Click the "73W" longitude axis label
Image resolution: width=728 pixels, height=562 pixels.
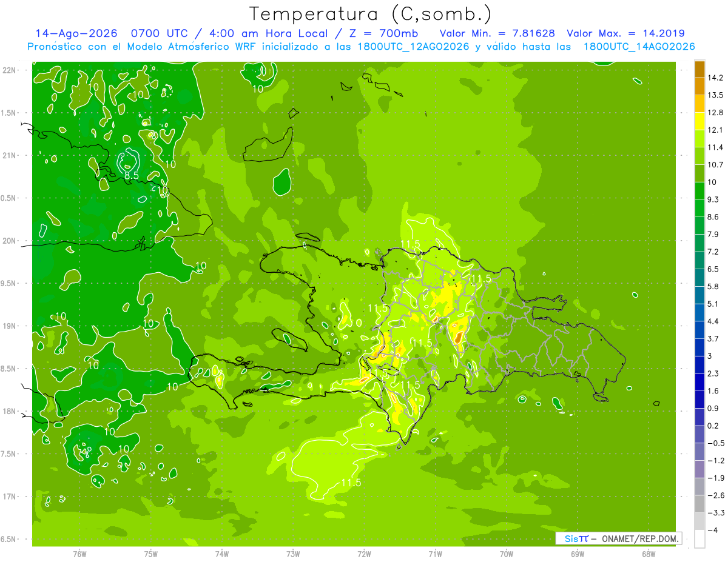[293, 554]
